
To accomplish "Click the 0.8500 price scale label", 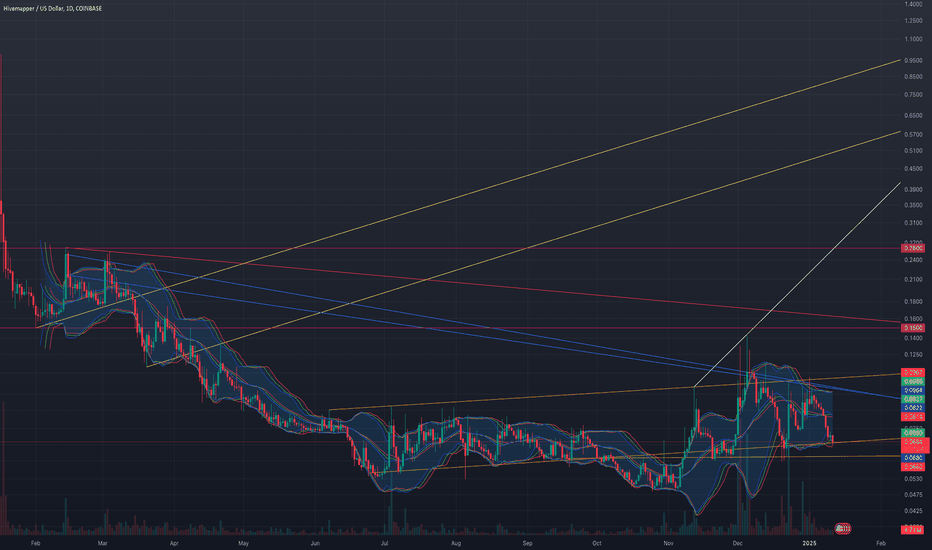I will click(x=913, y=77).
